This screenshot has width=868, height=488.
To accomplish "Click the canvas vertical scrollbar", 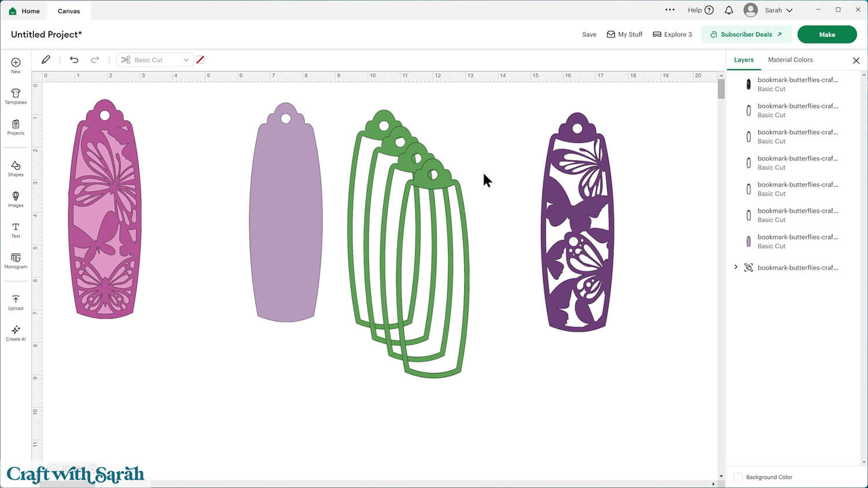I will coord(721,89).
